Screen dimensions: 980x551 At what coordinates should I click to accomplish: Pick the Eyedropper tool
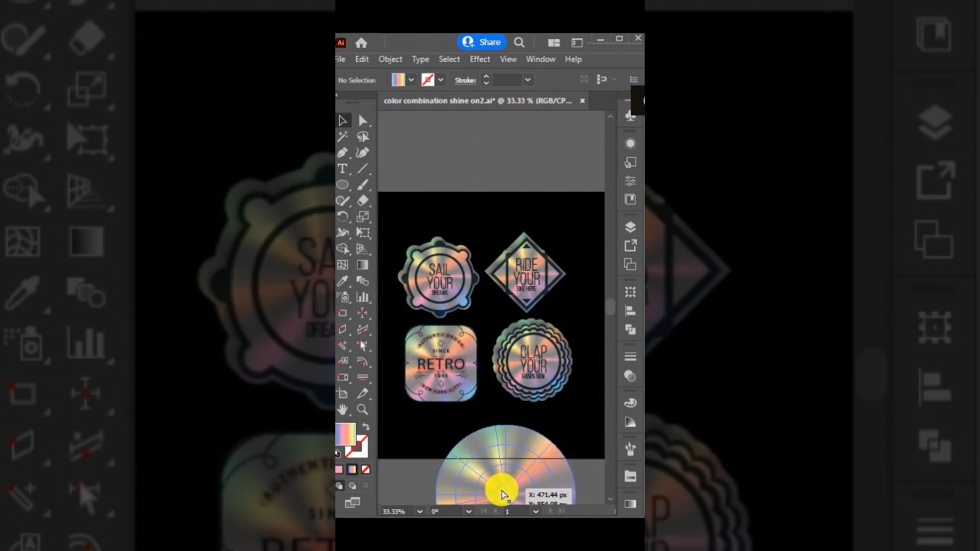click(x=343, y=281)
